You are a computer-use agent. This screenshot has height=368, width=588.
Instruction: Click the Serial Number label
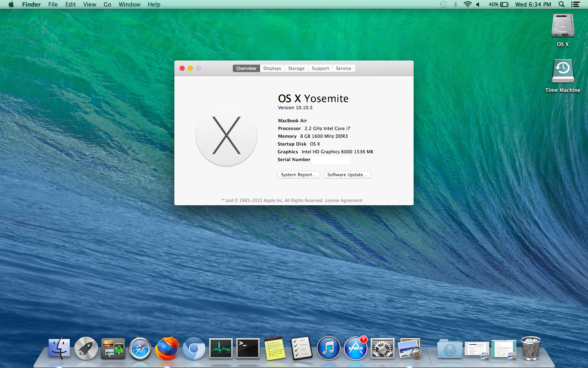[294, 159]
